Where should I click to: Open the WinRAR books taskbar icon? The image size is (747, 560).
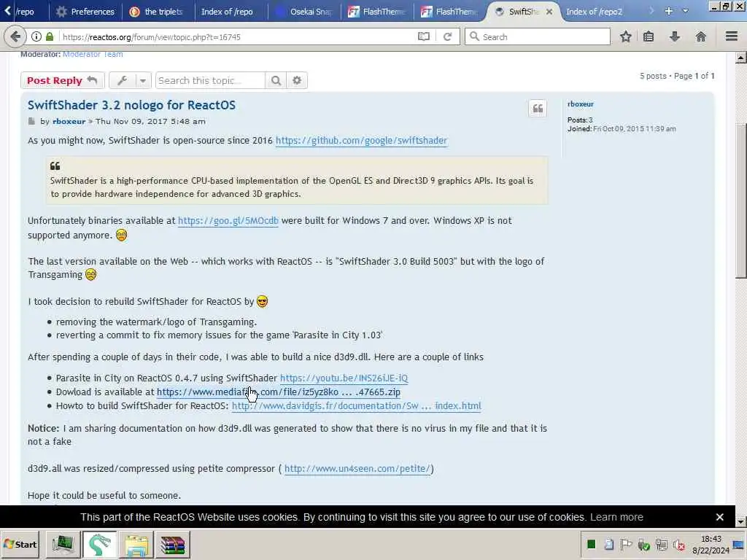coord(172,545)
